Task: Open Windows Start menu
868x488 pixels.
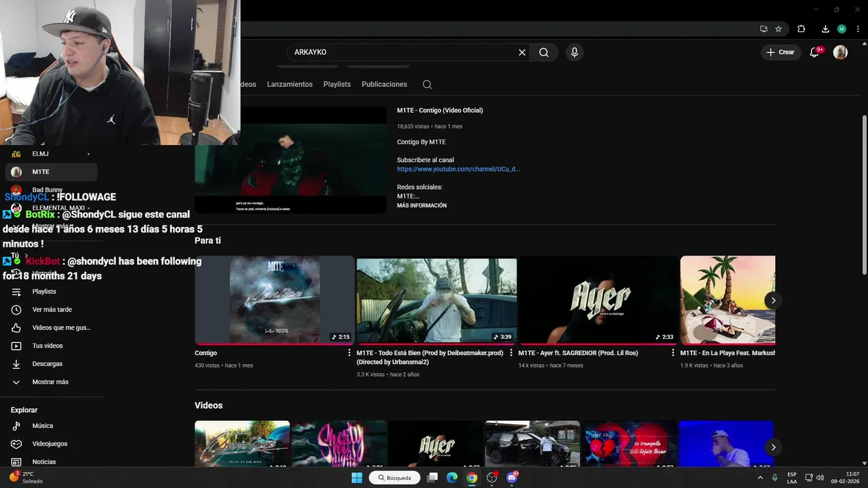Action: coord(357,478)
